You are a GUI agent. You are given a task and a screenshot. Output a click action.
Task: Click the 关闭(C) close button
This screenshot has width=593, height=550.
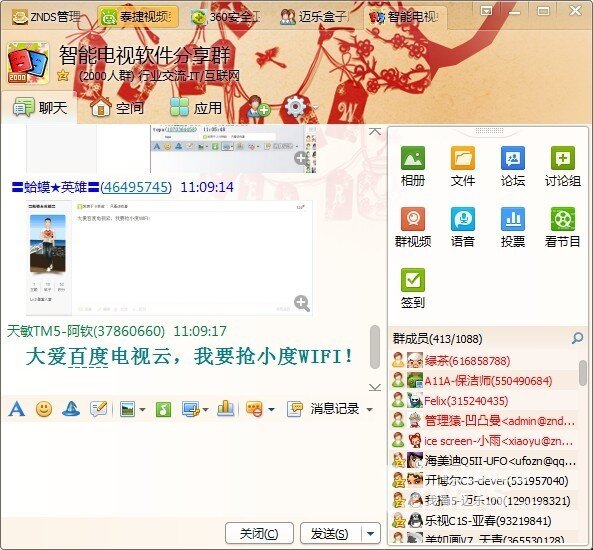pos(259,534)
